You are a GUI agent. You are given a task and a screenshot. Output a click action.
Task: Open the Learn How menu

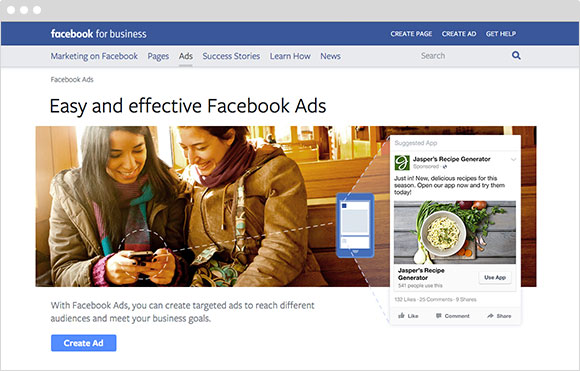290,56
